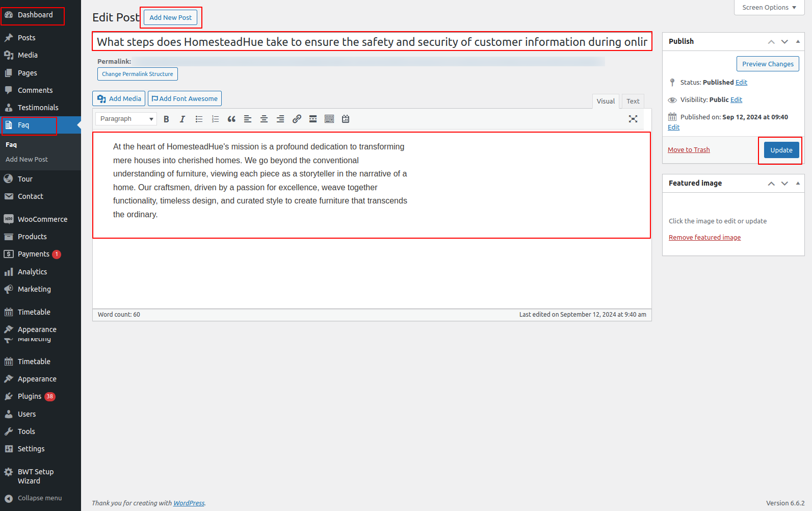
Task: Toggle the Featured image panel collapse arrow
Action: [798, 183]
